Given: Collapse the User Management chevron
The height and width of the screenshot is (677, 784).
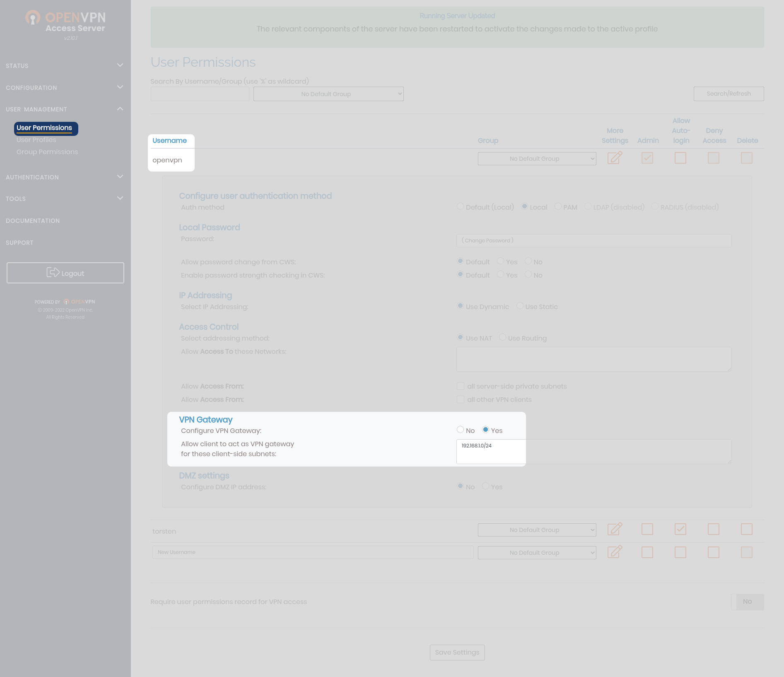Looking at the screenshot, I should point(120,109).
